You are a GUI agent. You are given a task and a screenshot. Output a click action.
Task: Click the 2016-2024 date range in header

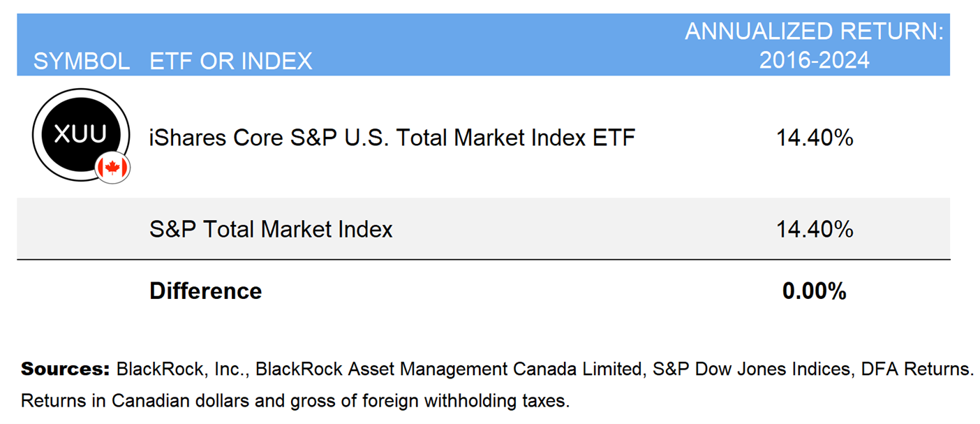point(814,61)
